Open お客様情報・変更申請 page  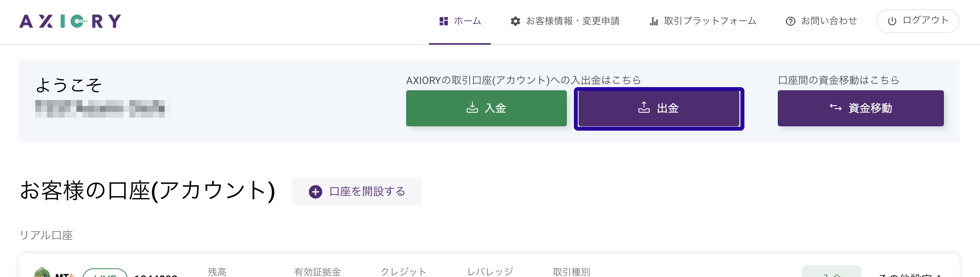click(573, 22)
